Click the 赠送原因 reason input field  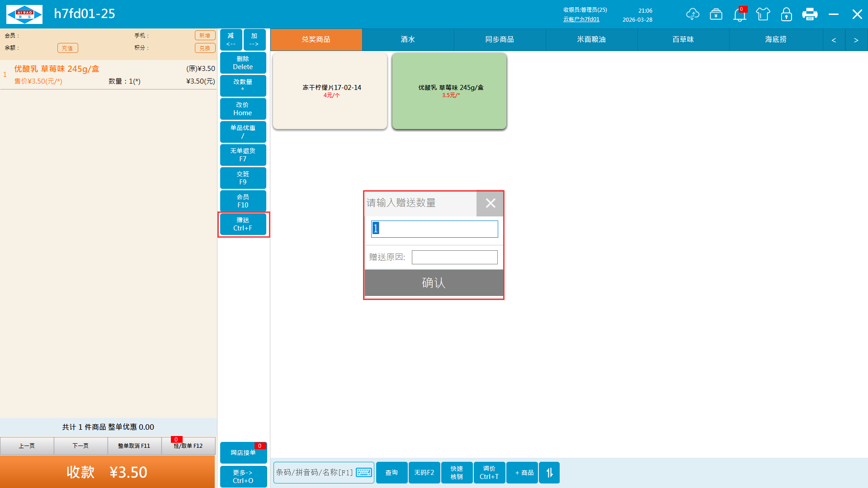click(x=454, y=258)
